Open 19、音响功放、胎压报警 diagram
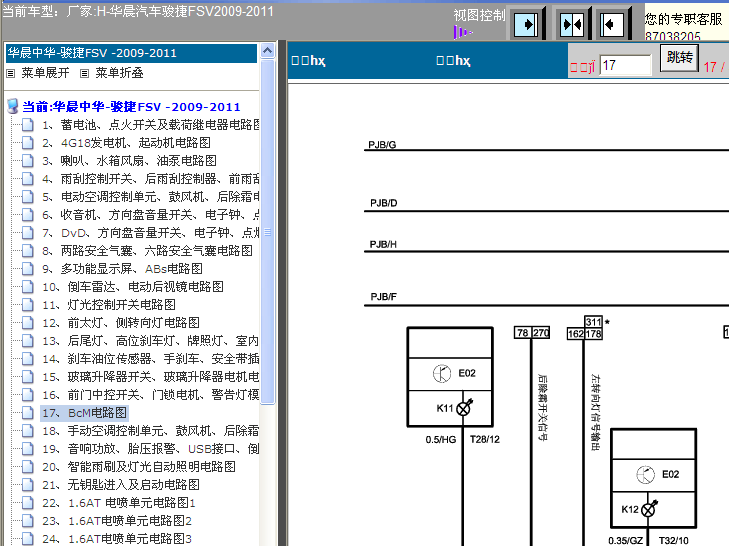The width and height of the screenshot is (729, 546). (x=151, y=449)
